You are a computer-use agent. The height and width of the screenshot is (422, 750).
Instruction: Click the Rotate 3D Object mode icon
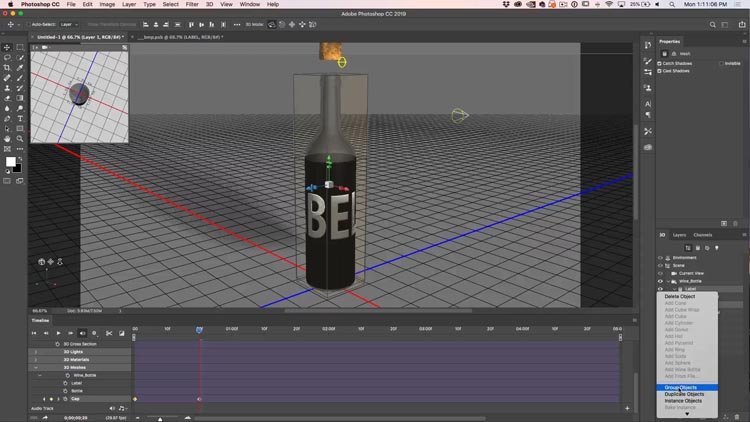(272, 24)
